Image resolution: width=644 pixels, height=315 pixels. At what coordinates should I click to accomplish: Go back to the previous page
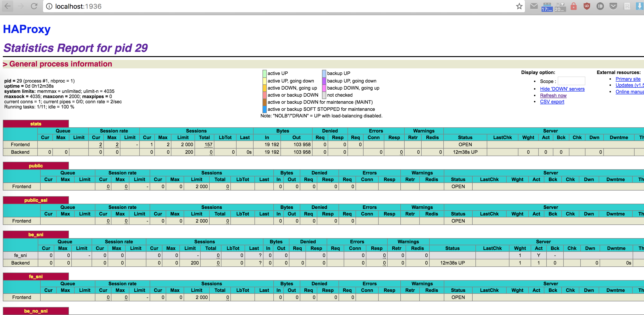(x=8, y=6)
